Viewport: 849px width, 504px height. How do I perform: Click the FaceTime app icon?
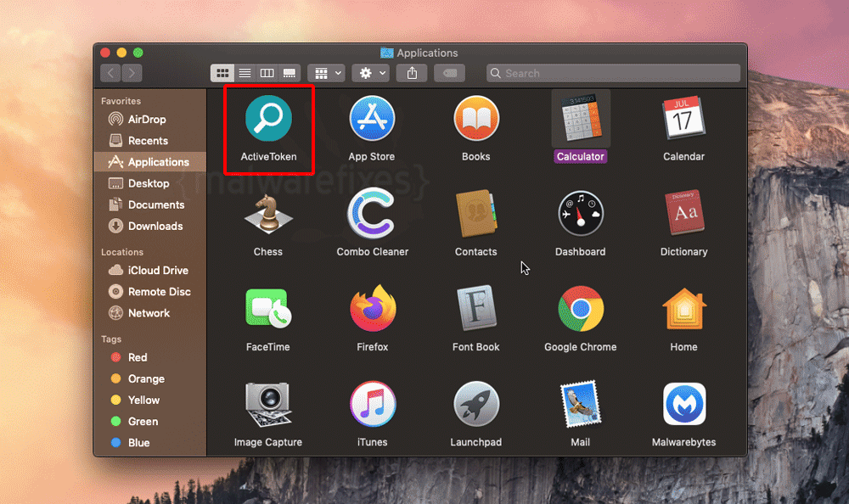pos(268,309)
